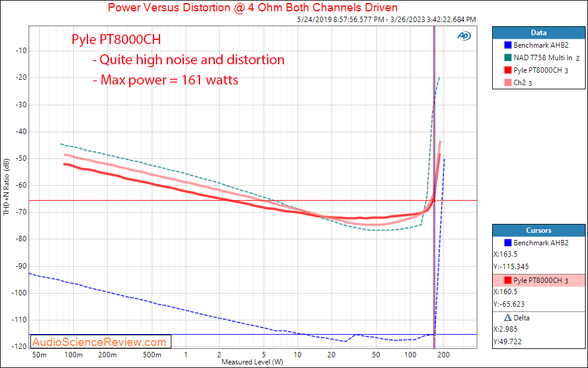
Task: Click the 100m tick on the horizontal axis
Action: (74, 355)
